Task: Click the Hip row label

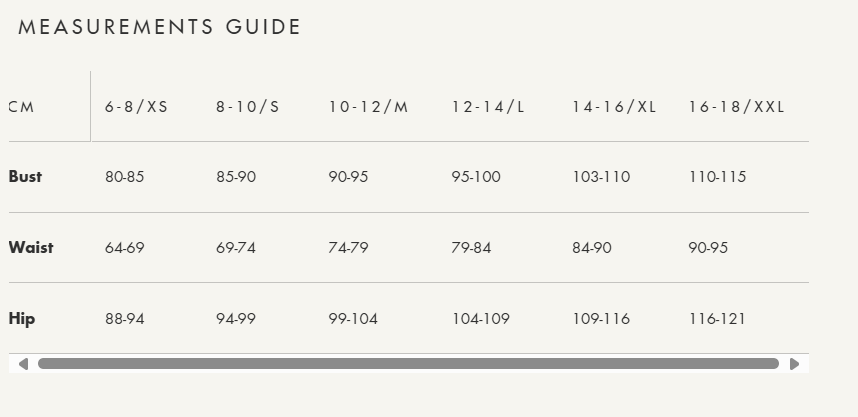Action: pos(22,319)
